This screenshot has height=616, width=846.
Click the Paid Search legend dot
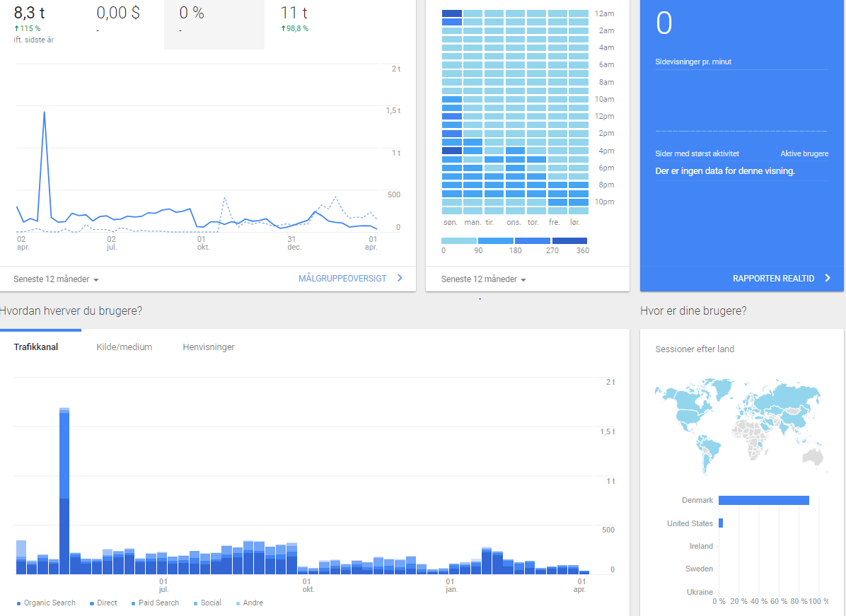click(133, 603)
